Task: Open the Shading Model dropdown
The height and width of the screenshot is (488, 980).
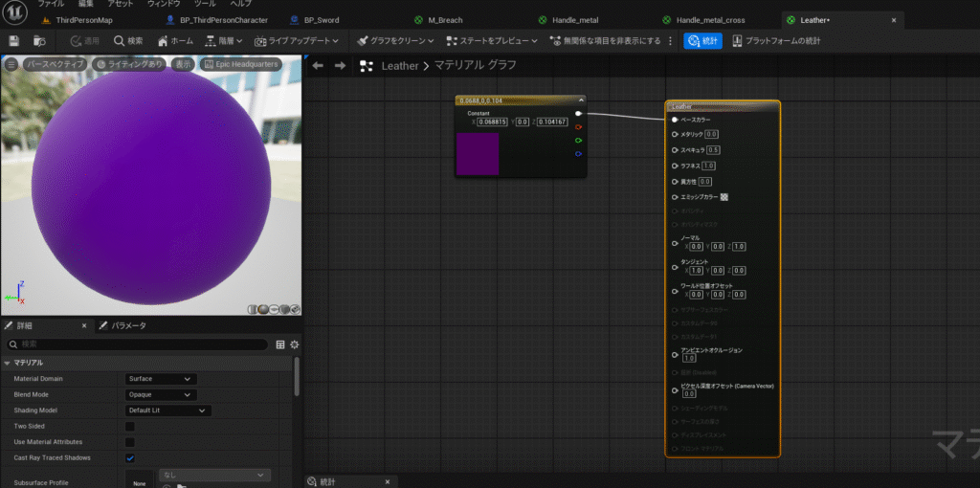Action: [168, 410]
